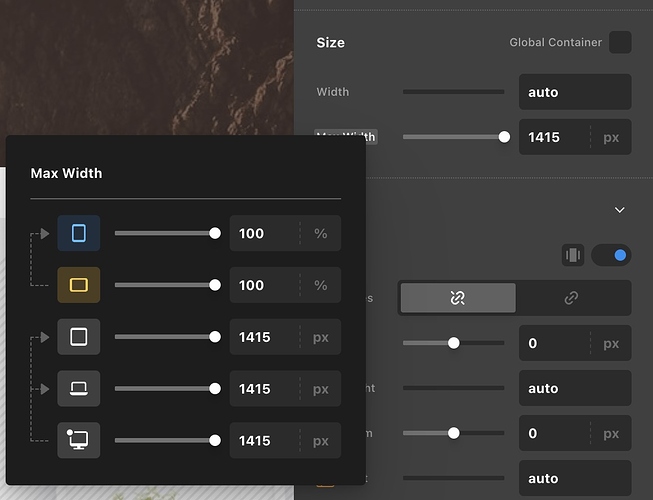Viewport: 653px width, 500px height.
Task: Open the px unit dropdown for Max Width
Action: tap(610, 137)
